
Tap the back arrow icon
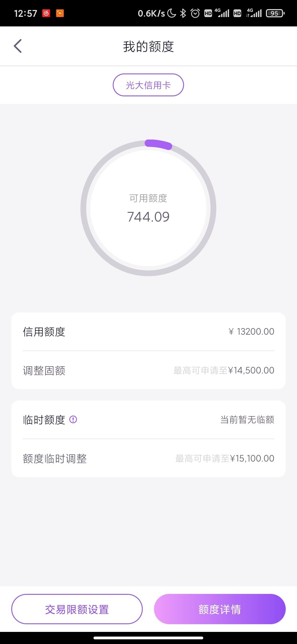[18, 46]
